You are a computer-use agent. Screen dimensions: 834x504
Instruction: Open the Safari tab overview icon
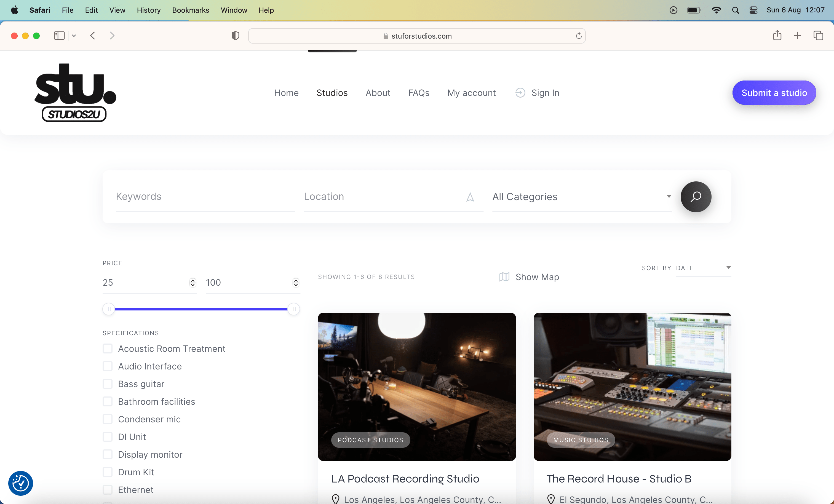tap(818, 35)
